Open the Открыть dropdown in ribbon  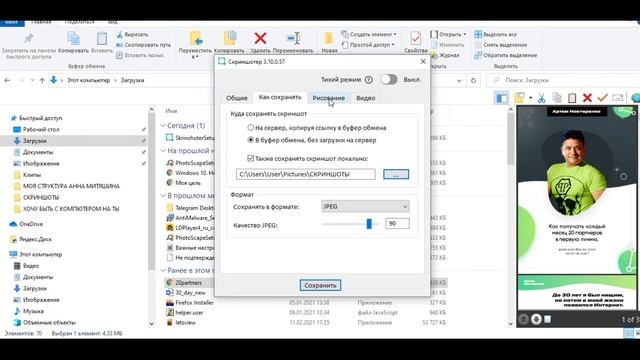coord(449,34)
